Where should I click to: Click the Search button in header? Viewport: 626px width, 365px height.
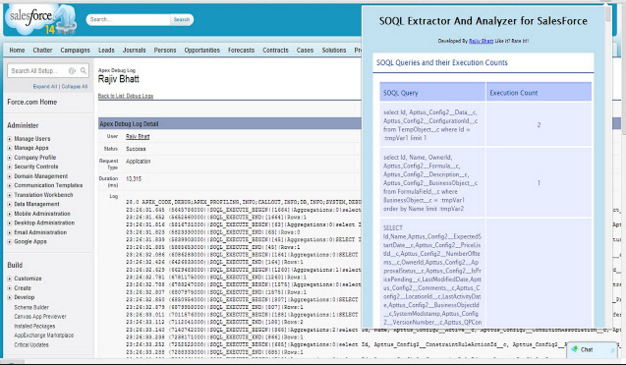(x=182, y=19)
